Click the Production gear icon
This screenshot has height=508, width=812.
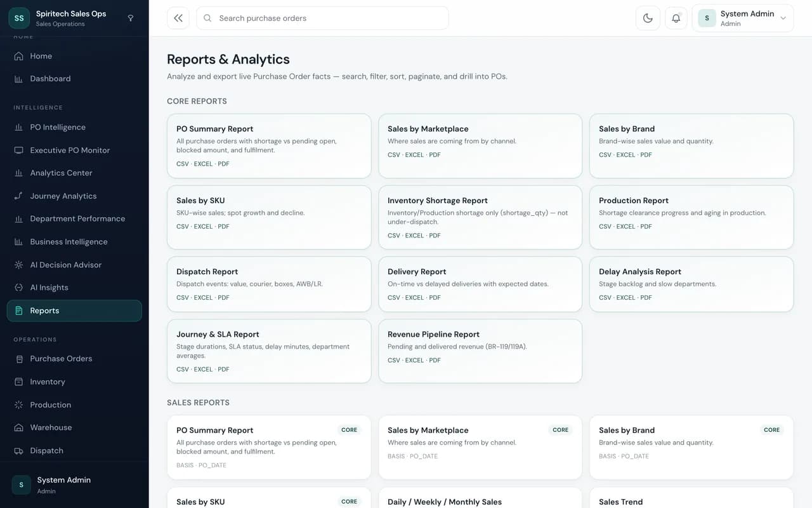18,404
